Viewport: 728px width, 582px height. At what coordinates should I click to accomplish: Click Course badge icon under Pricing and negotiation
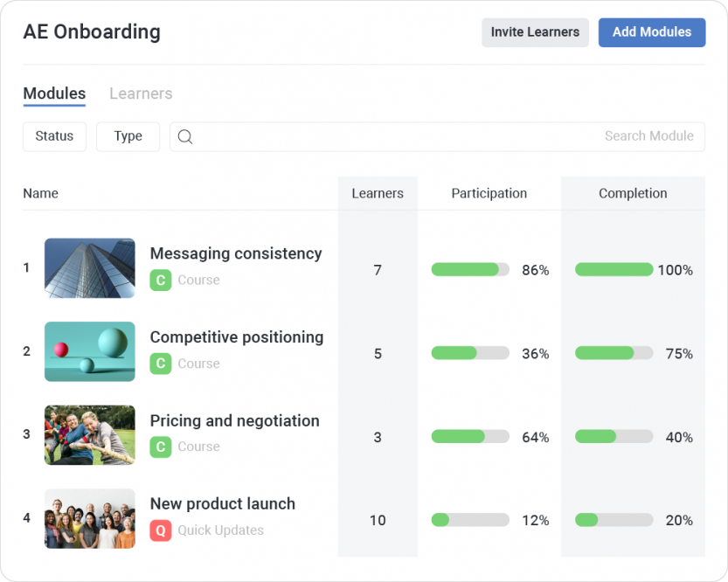coord(160,447)
